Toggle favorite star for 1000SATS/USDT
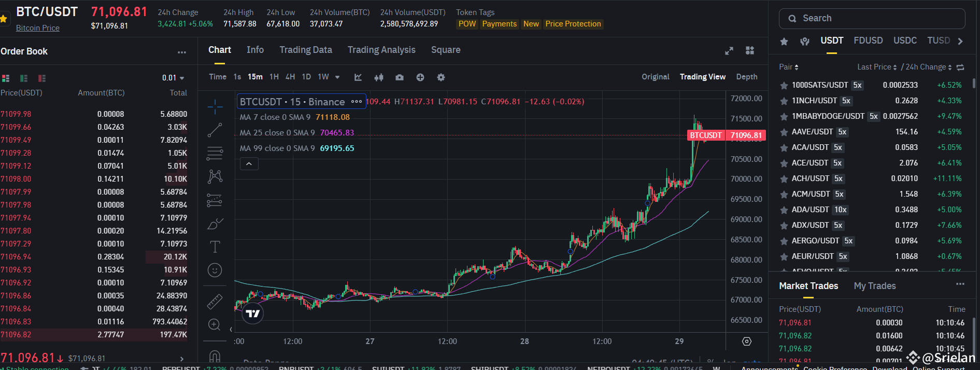The width and height of the screenshot is (980, 370). [784, 86]
